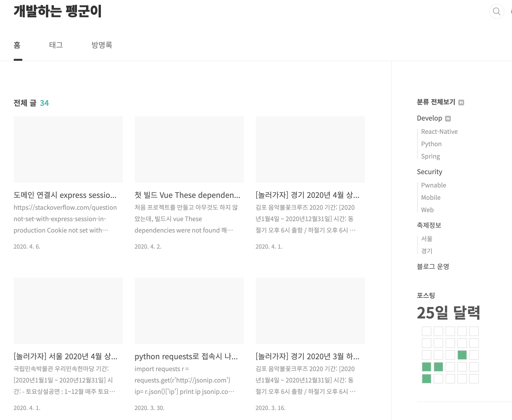Click the N badge next to 분류 전체보기

pos(461,103)
